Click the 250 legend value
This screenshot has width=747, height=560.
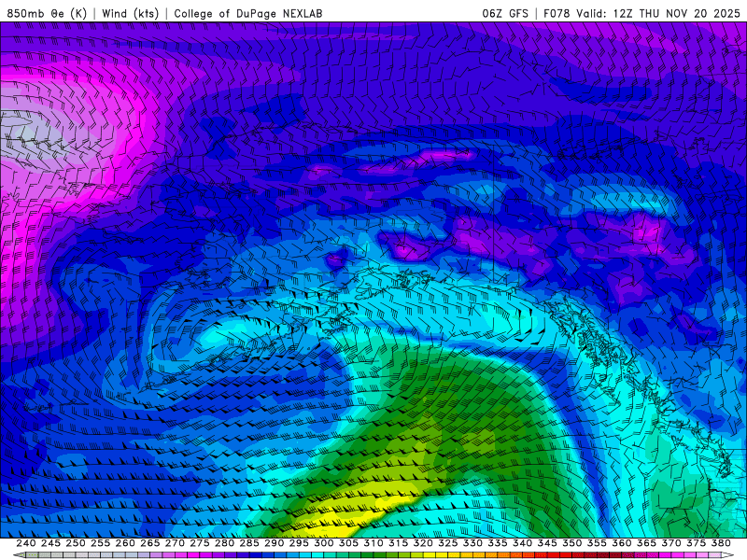(x=76, y=543)
